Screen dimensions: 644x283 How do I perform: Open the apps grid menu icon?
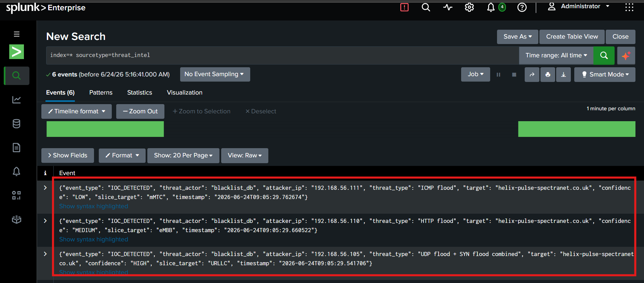point(629,7)
